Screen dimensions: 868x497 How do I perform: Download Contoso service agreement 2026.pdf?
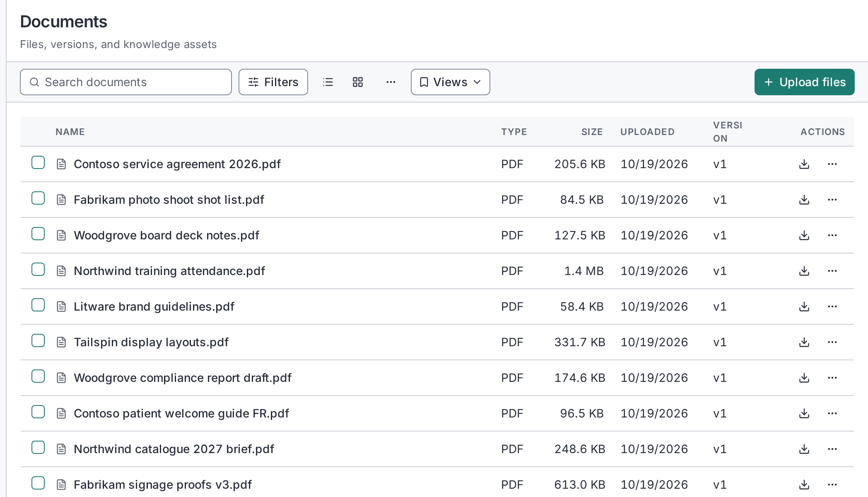804,164
